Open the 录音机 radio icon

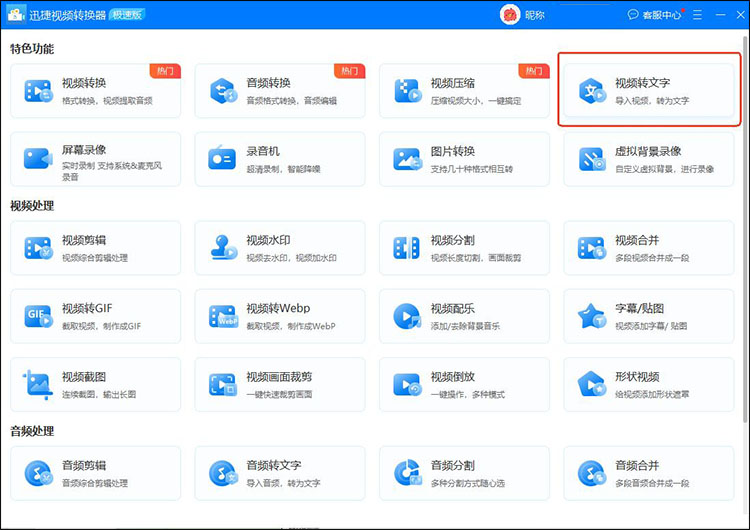coord(222,158)
